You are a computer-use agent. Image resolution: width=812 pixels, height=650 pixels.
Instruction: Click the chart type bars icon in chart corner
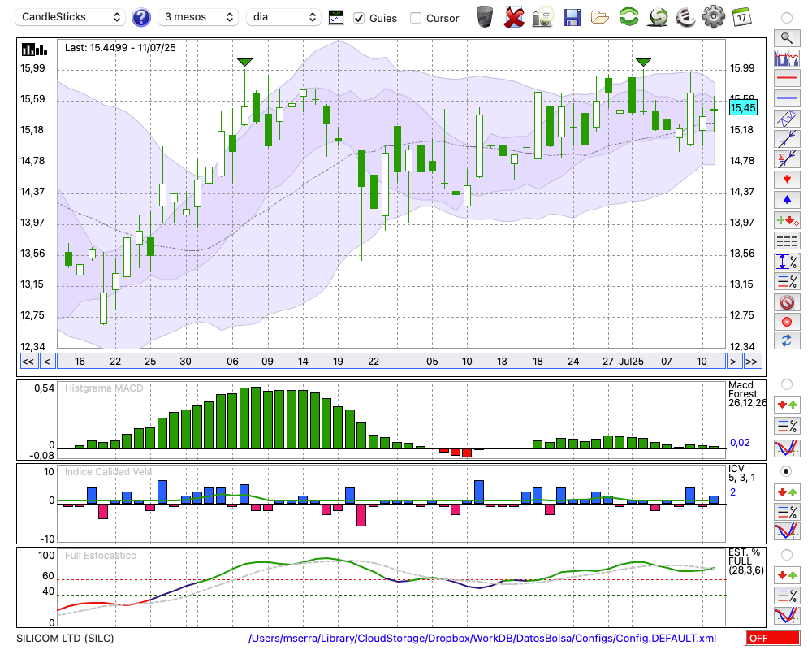34,50
